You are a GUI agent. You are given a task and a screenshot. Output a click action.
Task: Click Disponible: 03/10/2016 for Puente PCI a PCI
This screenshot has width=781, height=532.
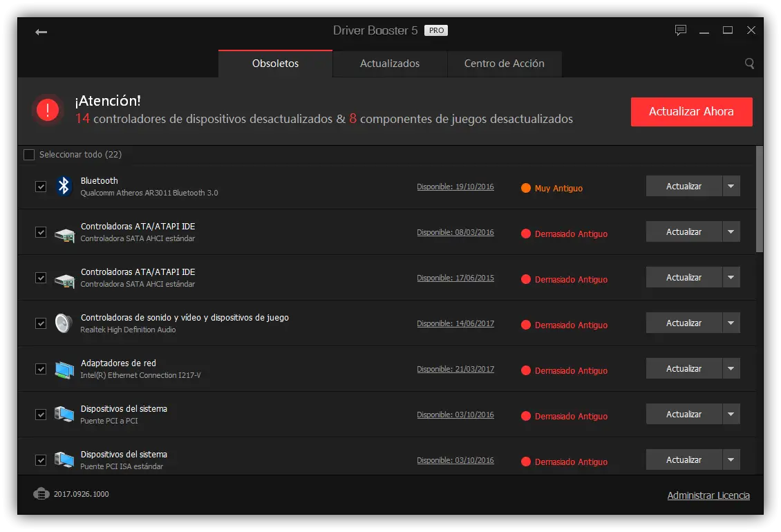pos(455,415)
